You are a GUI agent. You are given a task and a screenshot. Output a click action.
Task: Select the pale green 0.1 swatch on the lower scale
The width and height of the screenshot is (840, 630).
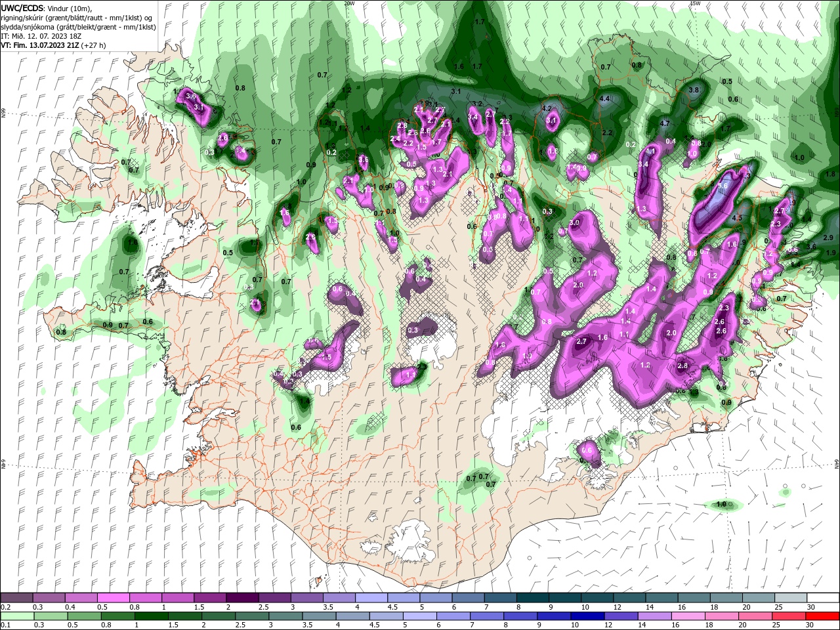click(x=16, y=616)
